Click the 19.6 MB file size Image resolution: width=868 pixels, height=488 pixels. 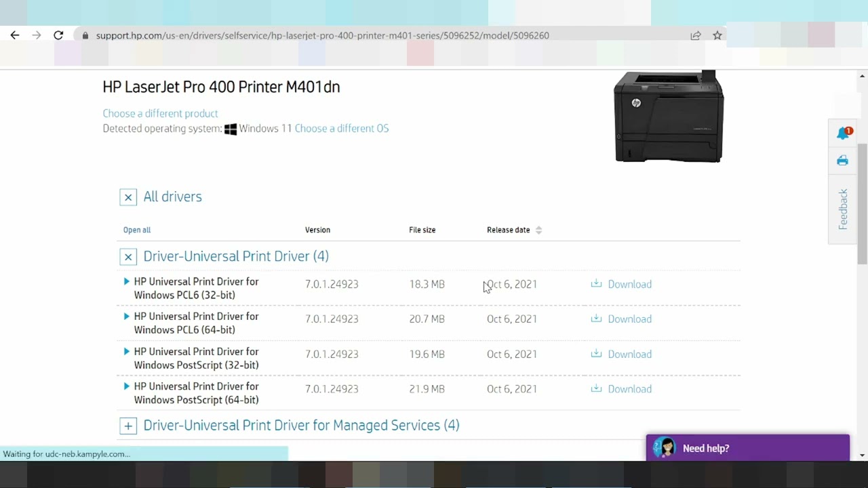(427, 354)
